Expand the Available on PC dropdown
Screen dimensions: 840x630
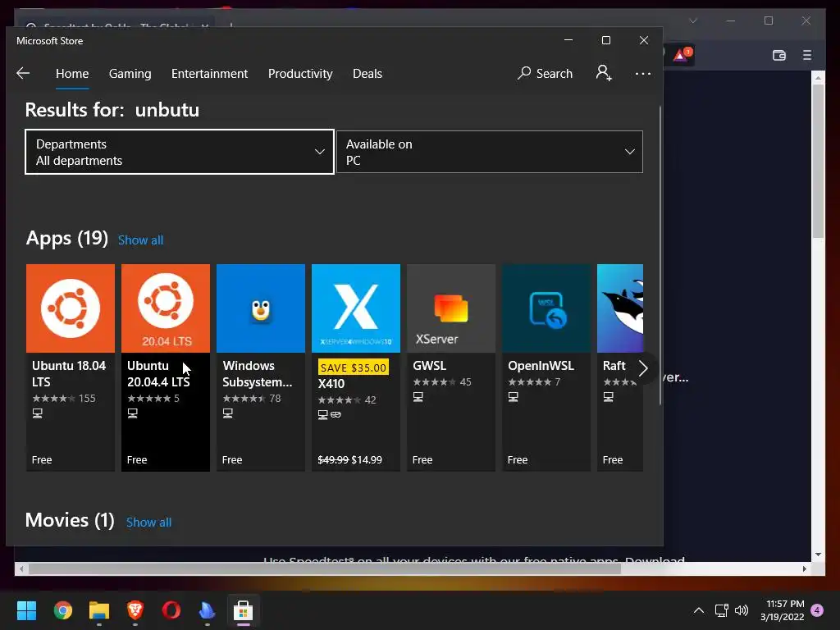pyautogui.click(x=490, y=152)
